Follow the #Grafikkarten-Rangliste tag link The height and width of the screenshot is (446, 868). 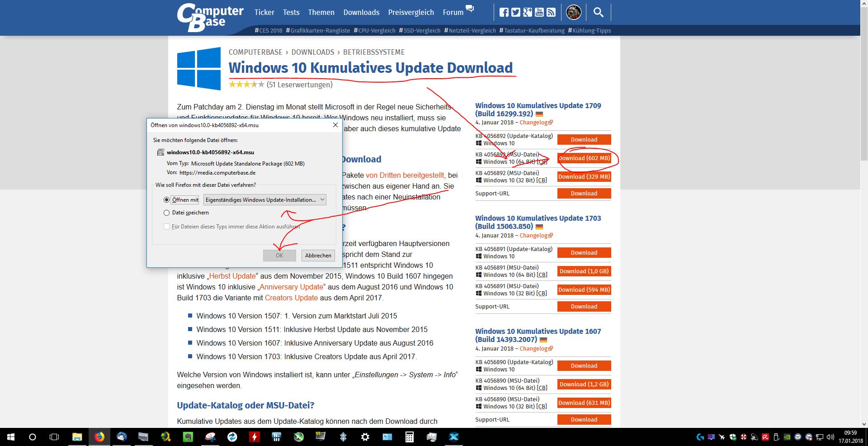click(x=318, y=31)
